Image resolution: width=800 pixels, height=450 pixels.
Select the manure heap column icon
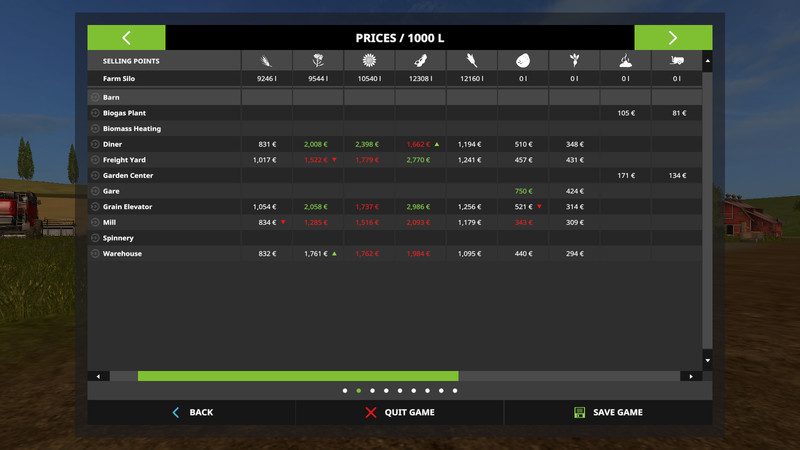626,61
